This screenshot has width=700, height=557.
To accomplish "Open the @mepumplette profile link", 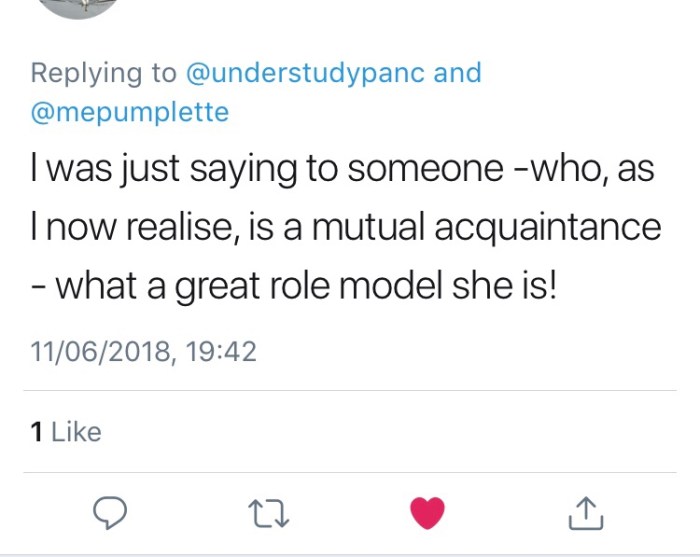I will pyautogui.click(x=130, y=112).
